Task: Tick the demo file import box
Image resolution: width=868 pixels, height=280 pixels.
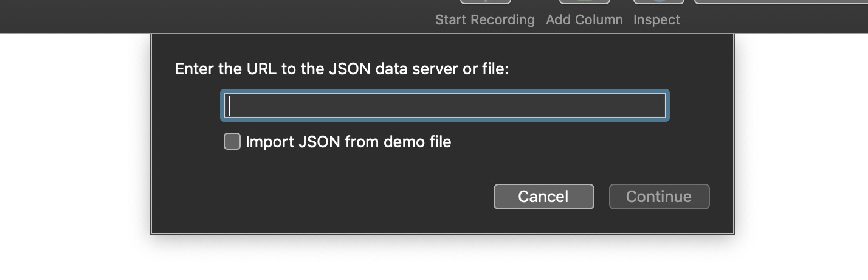Action: 232,142
